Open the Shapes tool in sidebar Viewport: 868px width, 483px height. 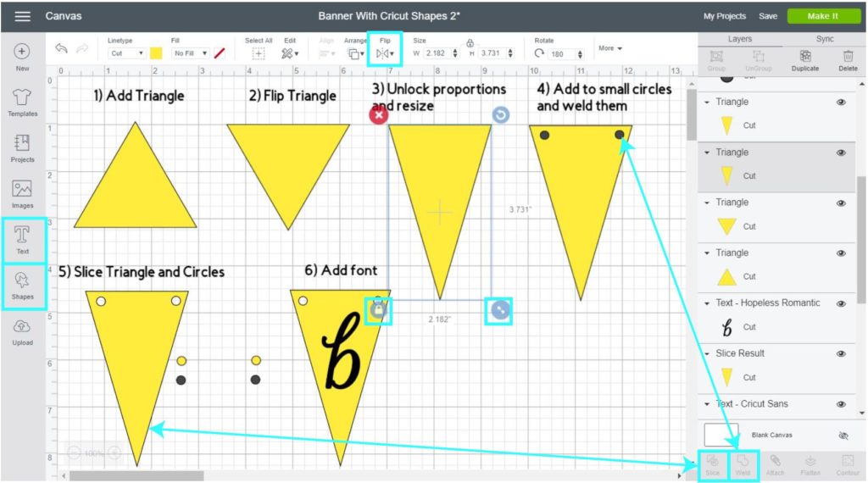click(x=22, y=284)
